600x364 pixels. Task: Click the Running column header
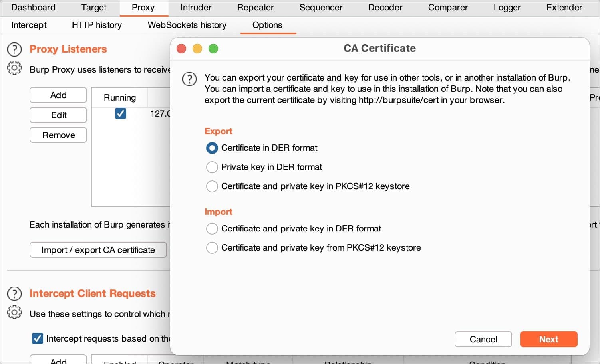tap(120, 98)
